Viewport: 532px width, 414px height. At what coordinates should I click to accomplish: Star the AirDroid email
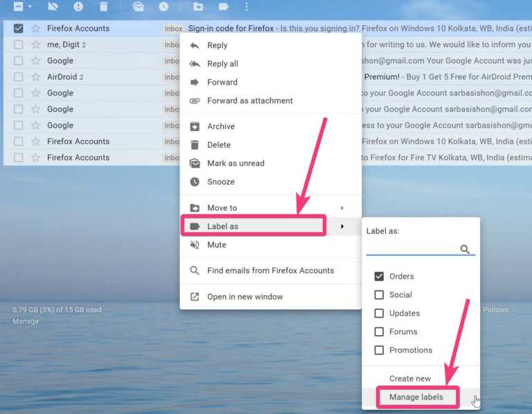point(35,77)
